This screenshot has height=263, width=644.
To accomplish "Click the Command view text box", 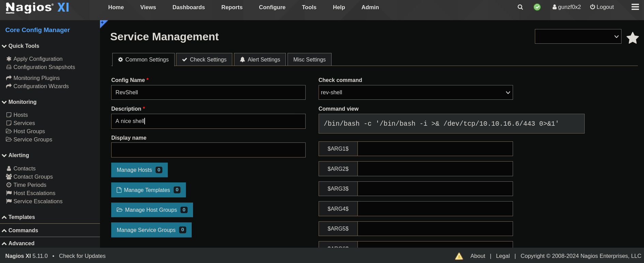I will pos(451,124).
